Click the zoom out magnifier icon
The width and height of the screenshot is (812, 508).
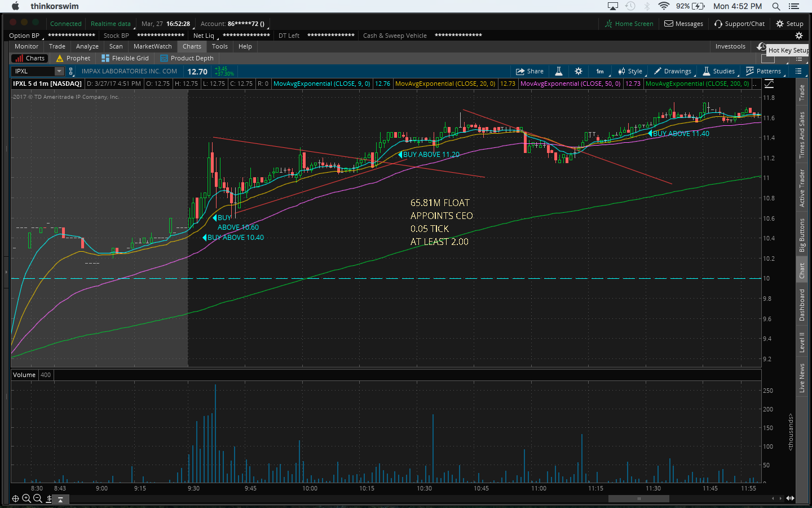click(x=38, y=498)
